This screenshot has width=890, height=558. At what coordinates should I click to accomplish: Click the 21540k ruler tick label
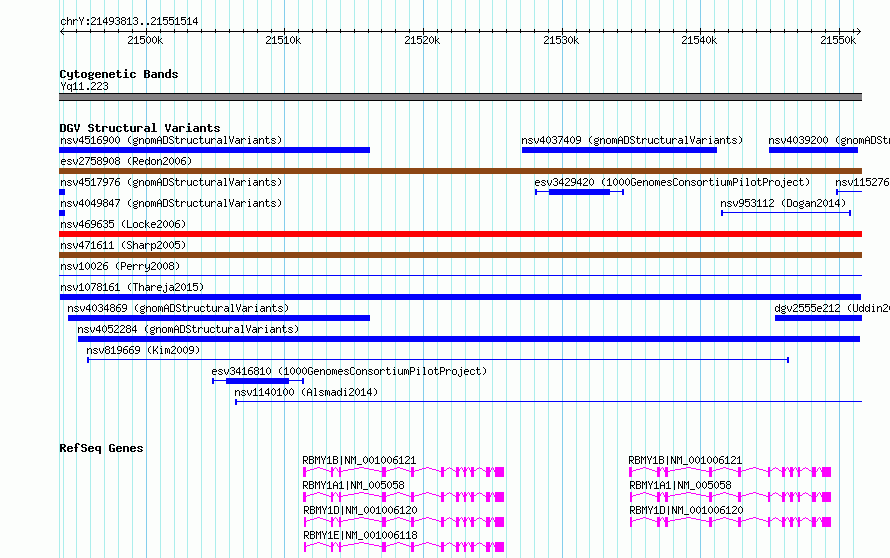(x=699, y=40)
